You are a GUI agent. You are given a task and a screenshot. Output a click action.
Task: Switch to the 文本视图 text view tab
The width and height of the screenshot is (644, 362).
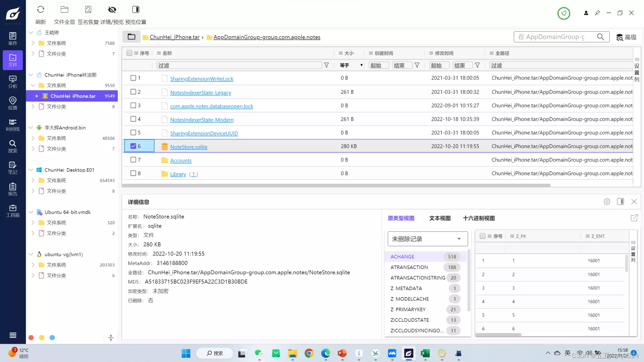point(440,218)
